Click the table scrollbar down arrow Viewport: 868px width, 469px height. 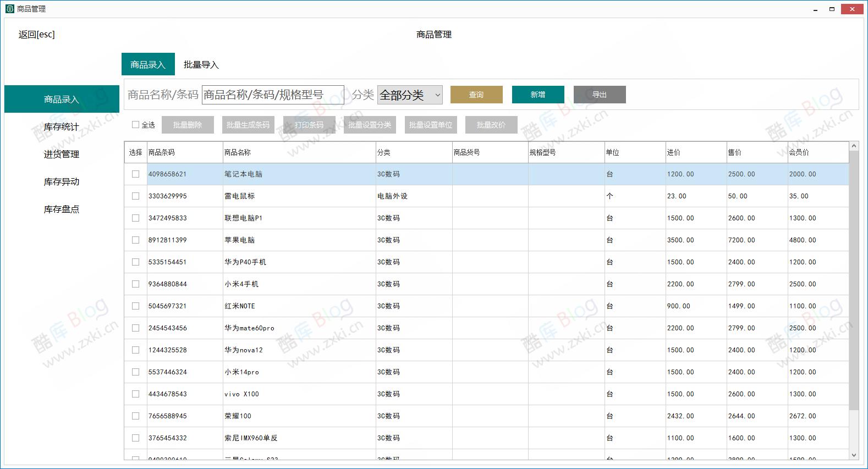pos(854,455)
